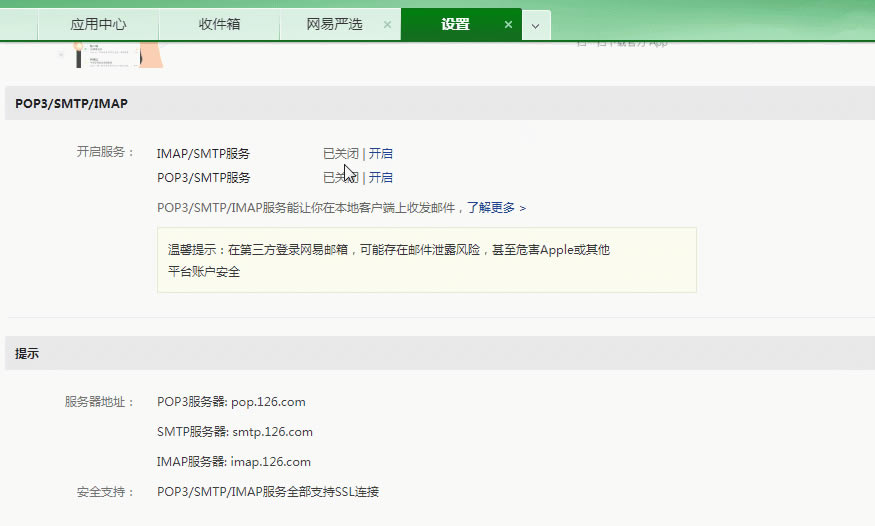This screenshot has height=526, width=875.
Task: Enable IMAP/SMTP service via 开启
Action: 381,154
